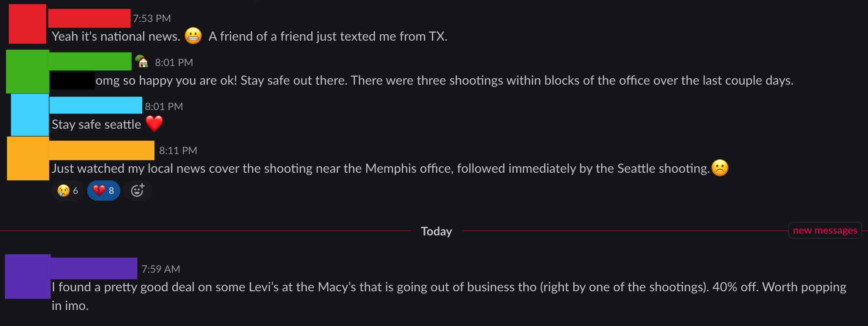The height and width of the screenshot is (326, 868).
Task: Click the purple user avatar
Action: pyautogui.click(x=28, y=276)
